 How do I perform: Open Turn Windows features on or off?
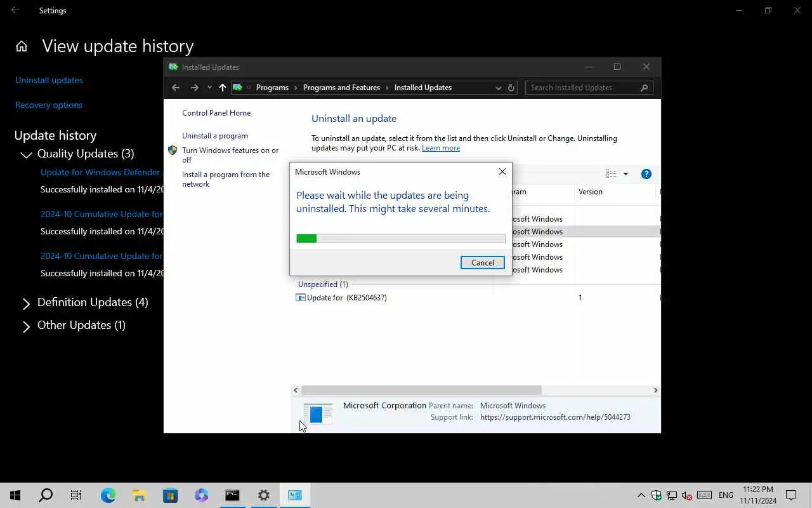pos(230,155)
